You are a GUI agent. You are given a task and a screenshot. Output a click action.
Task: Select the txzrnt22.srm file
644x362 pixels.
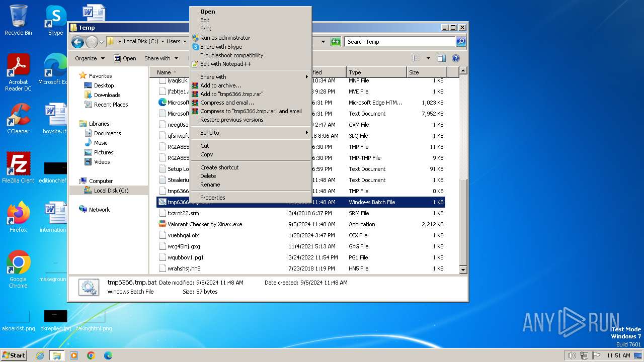point(301,213)
